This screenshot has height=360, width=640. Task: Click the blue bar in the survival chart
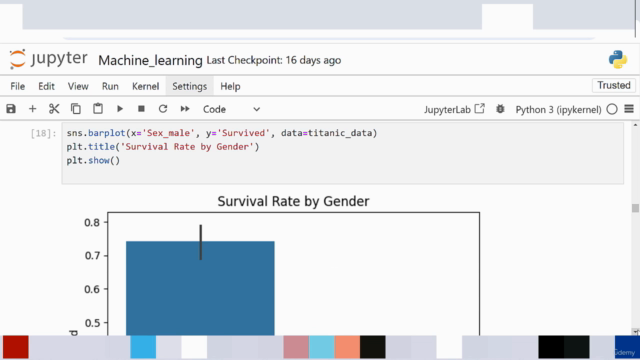coord(200,288)
